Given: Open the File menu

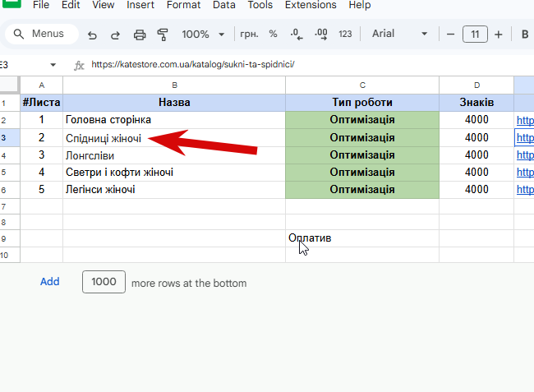Looking at the screenshot, I should 41,5.
